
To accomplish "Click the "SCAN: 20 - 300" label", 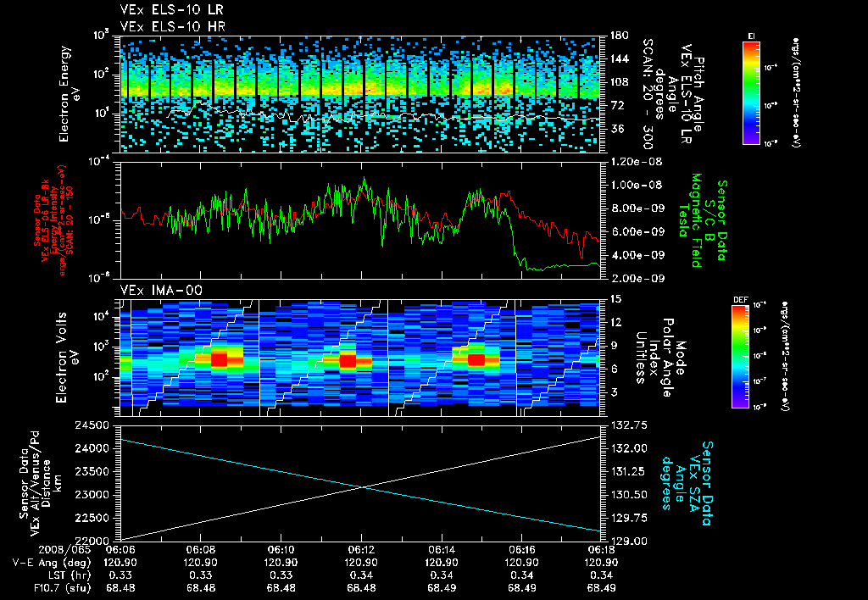I will click(x=647, y=94).
